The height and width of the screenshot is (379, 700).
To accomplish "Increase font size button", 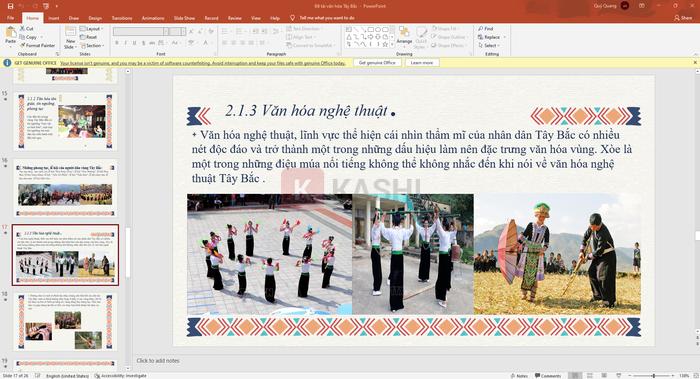I will [x=192, y=31].
